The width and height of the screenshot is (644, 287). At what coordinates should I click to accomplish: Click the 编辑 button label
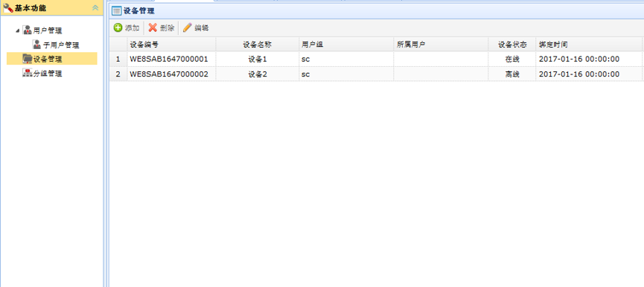202,28
